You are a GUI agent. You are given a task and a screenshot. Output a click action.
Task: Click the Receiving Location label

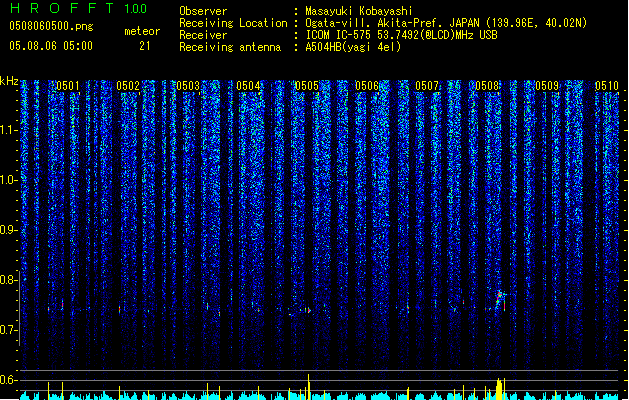[x=233, y=23]
